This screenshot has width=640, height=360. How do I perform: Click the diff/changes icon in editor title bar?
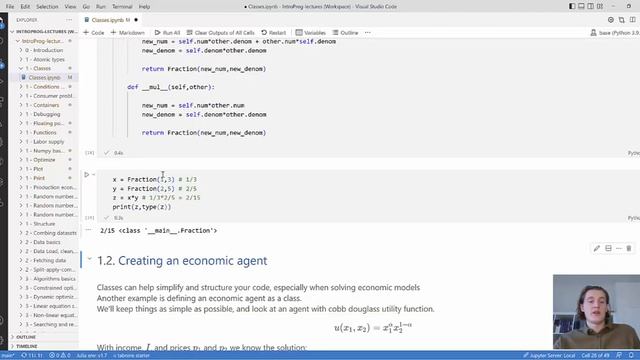622,20
